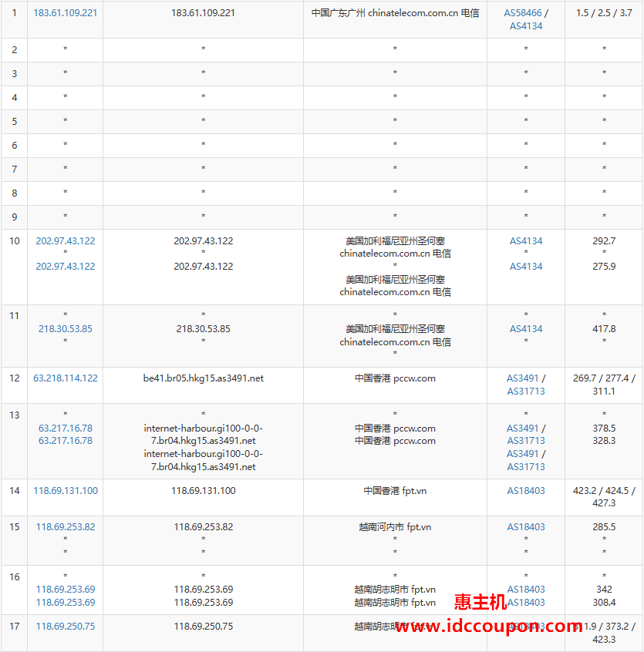Click the 417.8 latency value in hop 11

tap(604, 329)
